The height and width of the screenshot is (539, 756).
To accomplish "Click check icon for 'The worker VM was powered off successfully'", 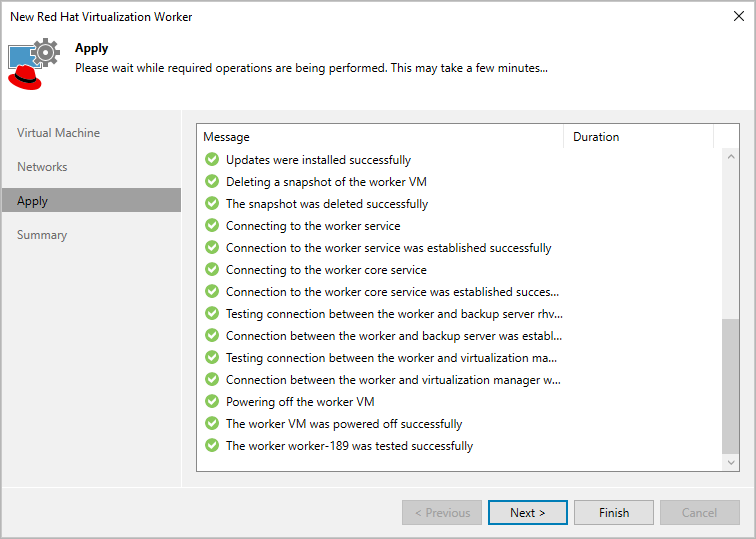I will (x=212, y=423).
